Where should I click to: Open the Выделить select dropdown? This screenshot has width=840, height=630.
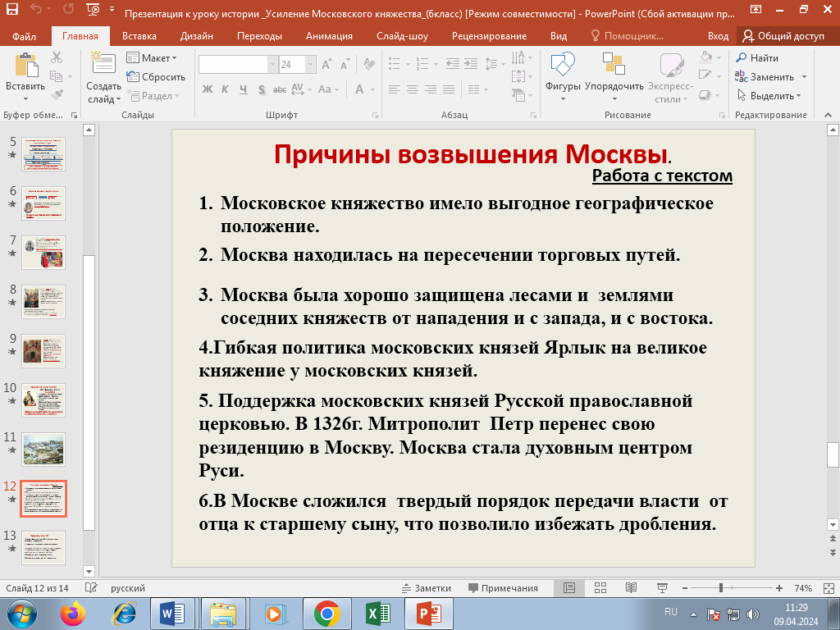pyautogui.click(x=769, y=96)
